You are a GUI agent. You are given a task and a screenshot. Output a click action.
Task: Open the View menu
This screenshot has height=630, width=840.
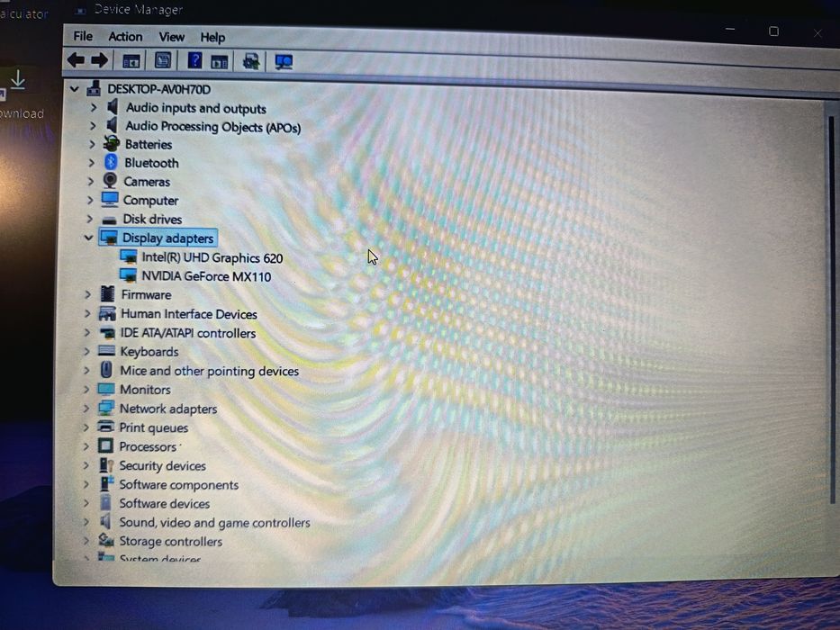click(x=171, y=37)
